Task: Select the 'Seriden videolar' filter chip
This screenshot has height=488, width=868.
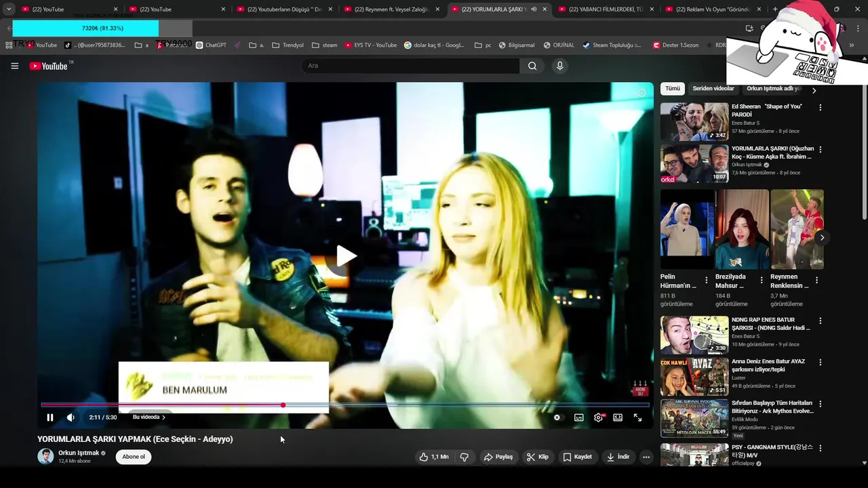Action: pos(713,89)
